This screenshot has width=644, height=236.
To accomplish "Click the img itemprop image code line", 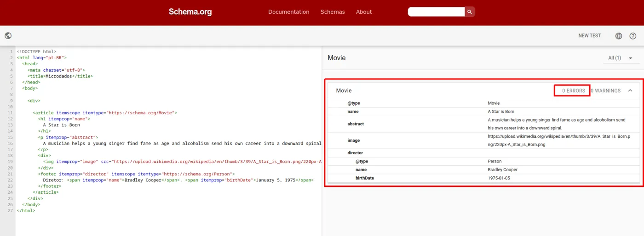I will [182, 162].
